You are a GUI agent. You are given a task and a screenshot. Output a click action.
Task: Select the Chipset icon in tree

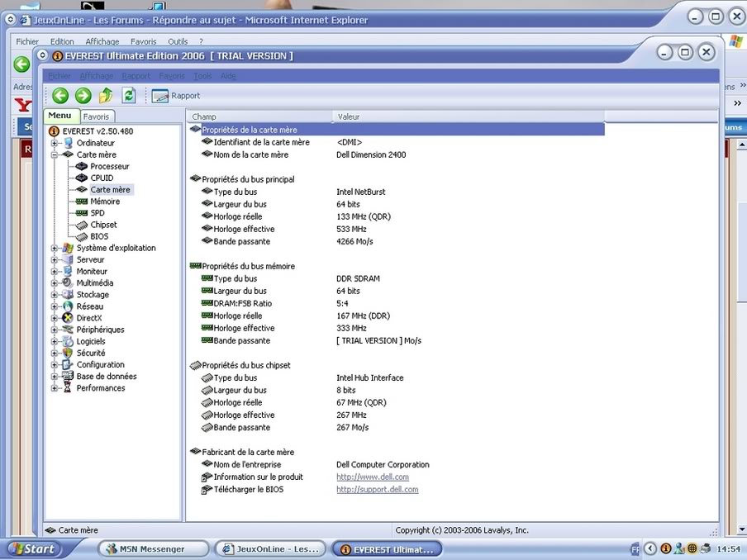pyautogui.click(x=82, y=225)
